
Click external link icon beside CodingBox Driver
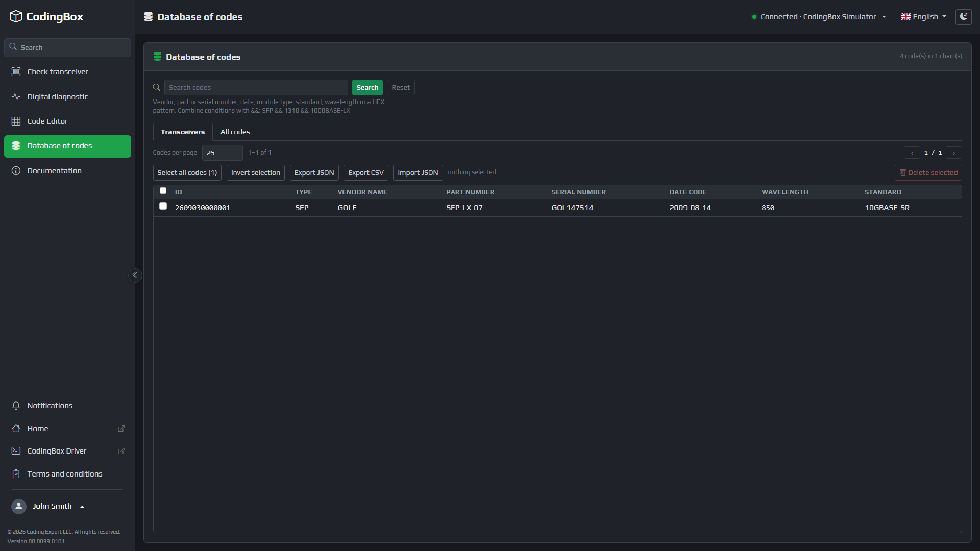pos(121,451)
